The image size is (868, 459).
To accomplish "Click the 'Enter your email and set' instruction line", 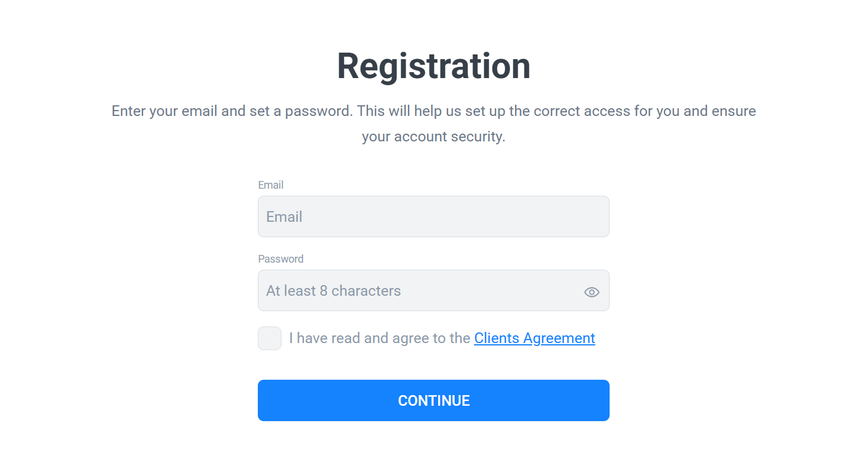I will pyautogui.click(x=433, y=111).
